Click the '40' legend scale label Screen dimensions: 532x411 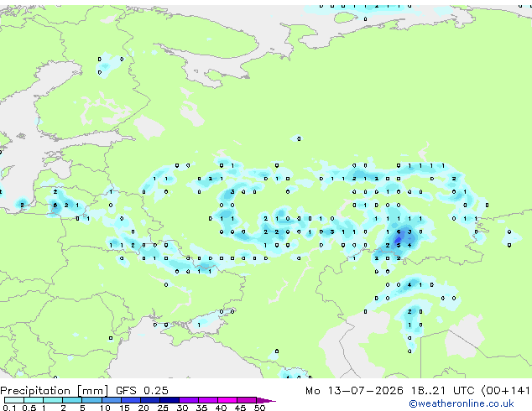pyautogui.click(x=221, y=408)
